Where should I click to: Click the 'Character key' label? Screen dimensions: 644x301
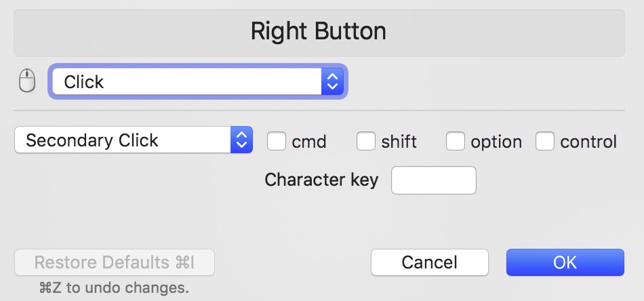[x=321, y=180]
